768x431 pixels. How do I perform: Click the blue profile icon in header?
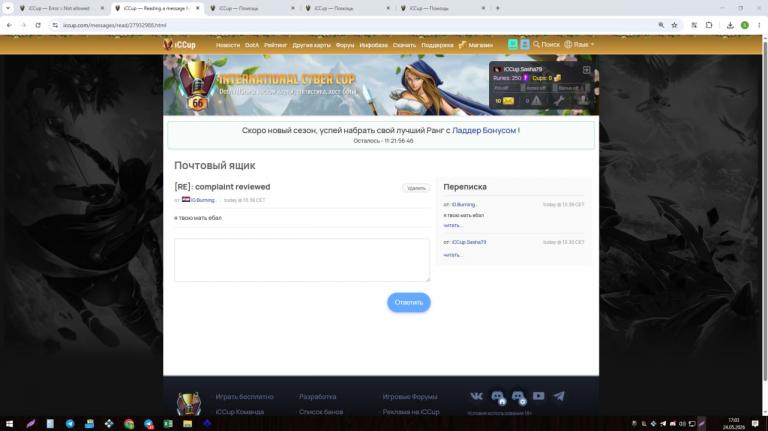(525, 45)
